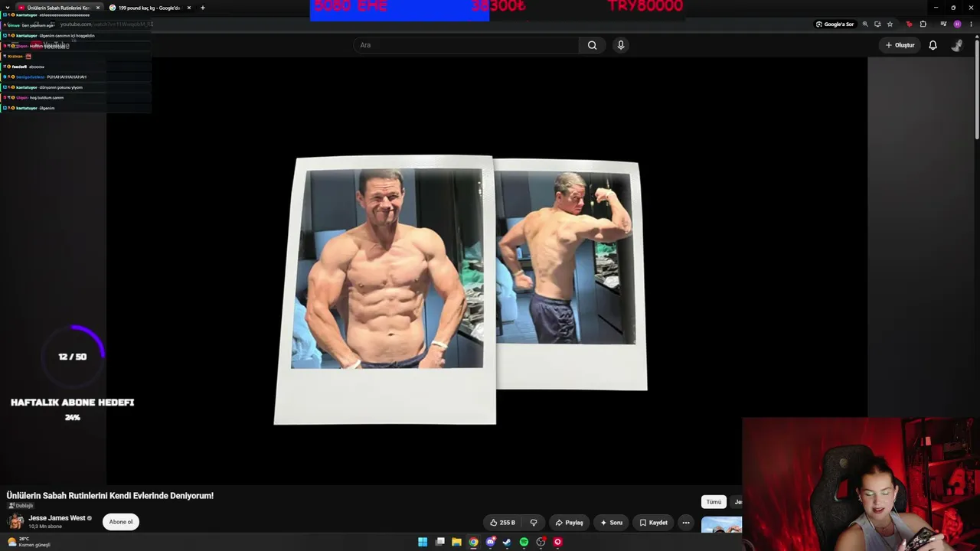This screenshot has height=551, width=980.
Task: Open the red extension icon in Chrome toolbar
Action: pos(909,24)
